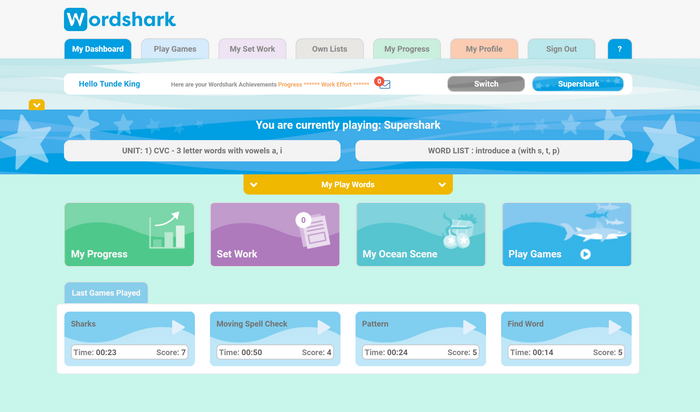Click the Time 00:50 Score 4 bar

click(x=275, y=352)
